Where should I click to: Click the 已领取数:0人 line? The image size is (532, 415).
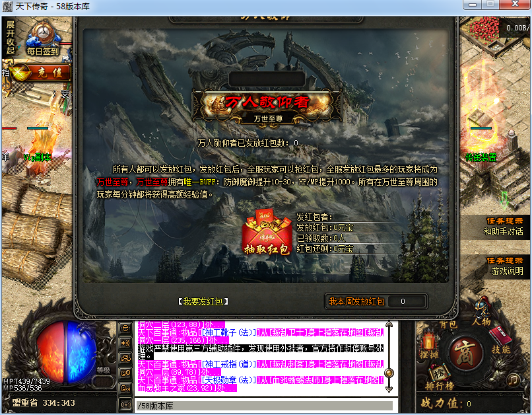pos(321,238)
